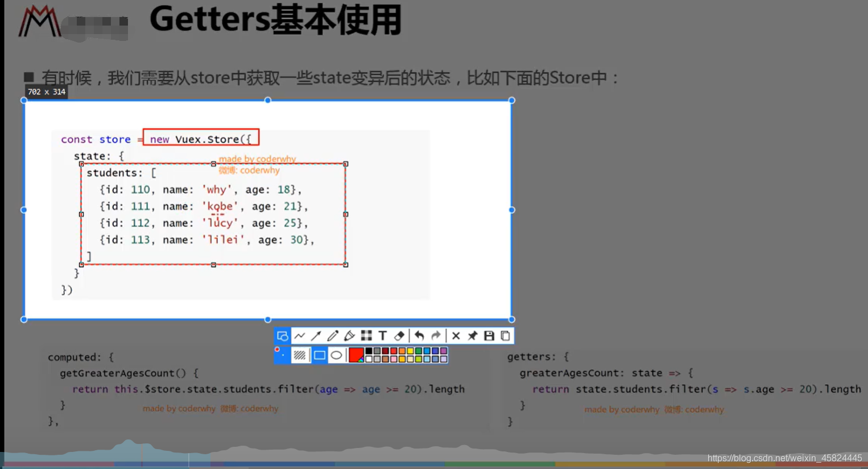868x469 pixels.
Task: Pick the yellow color swatch
Action: [x=410, y=351]
